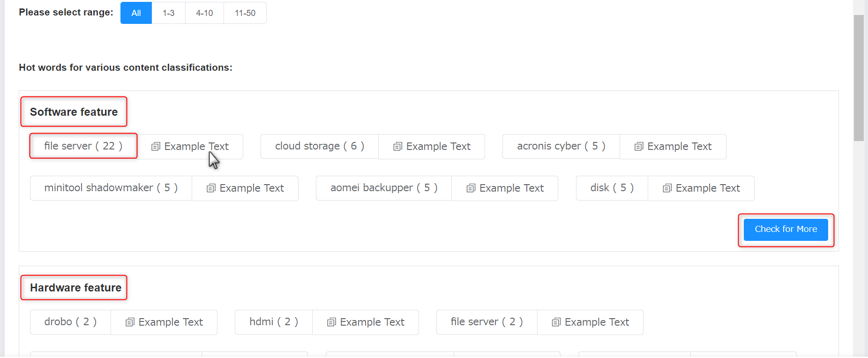
Task: Click the disk ( 5 ) hot word
Action: [x=612, y=188]
